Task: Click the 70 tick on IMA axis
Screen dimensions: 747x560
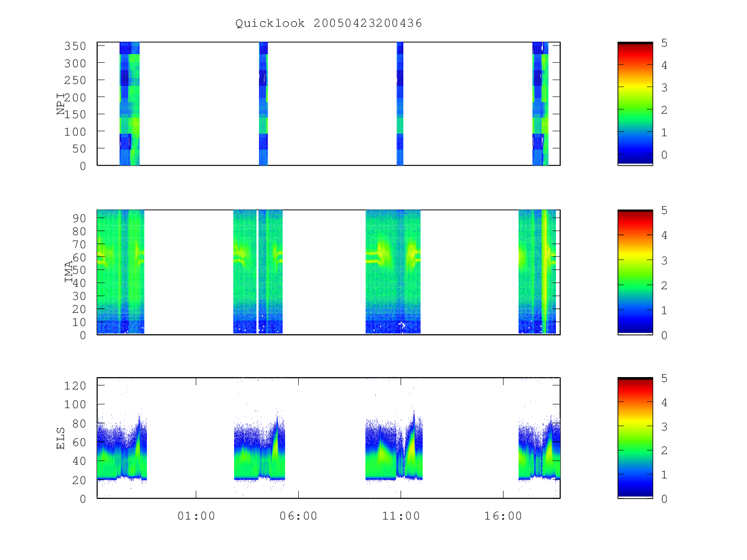Action: 81,244
